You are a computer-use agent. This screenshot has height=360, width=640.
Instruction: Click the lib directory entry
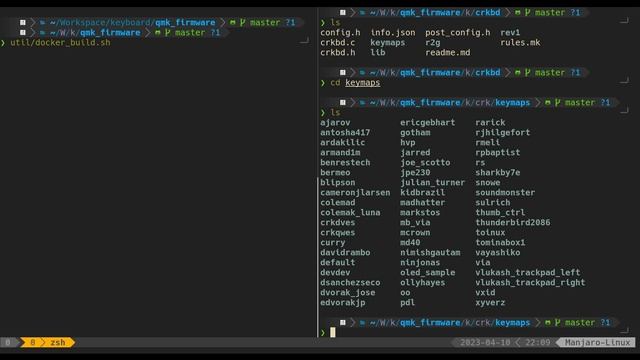pos(378,53)
